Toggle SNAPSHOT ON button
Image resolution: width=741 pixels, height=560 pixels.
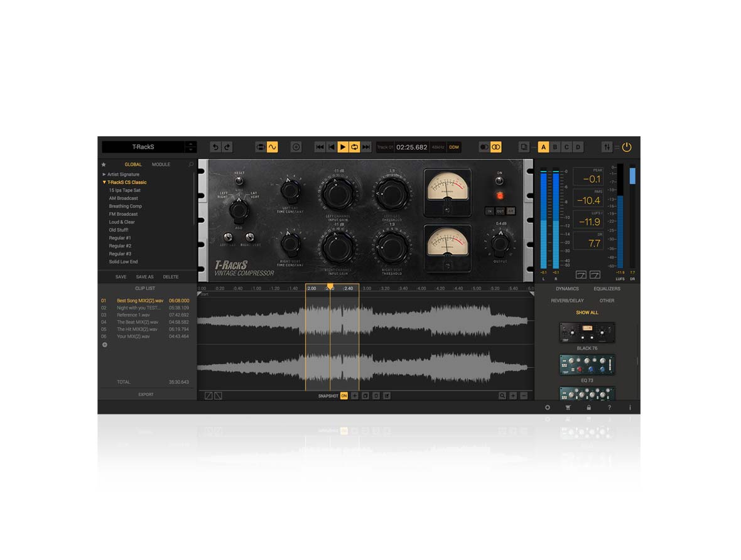click(344, 396)
